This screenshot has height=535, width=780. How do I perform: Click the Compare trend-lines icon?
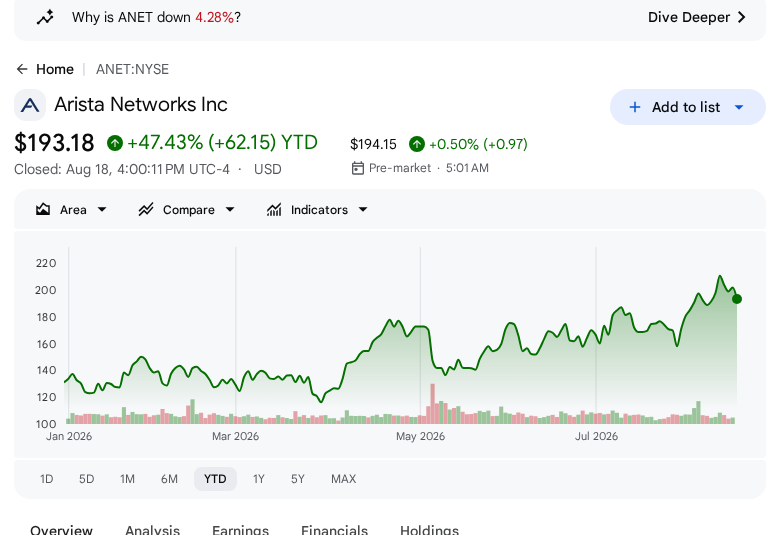tap(146, 210)
